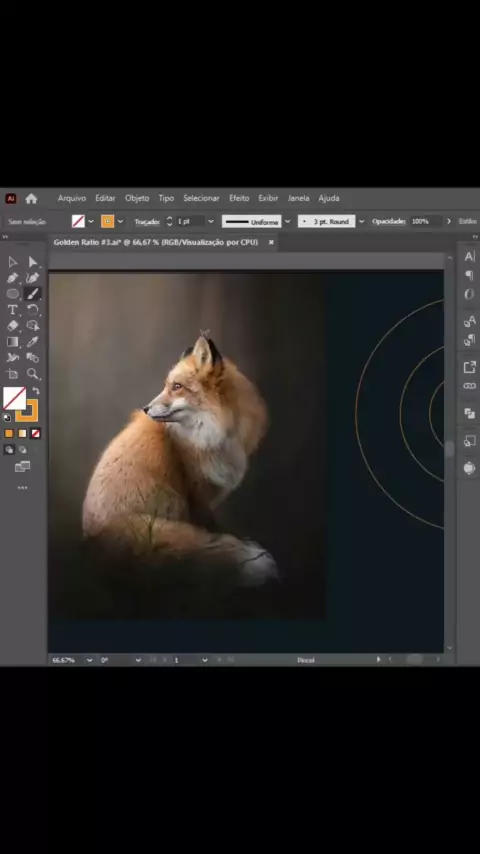Image resolution: width=480 pixels, height=854 pixels.
Task: Select the Direct Selection tool
Action: (x=33, y=262)
